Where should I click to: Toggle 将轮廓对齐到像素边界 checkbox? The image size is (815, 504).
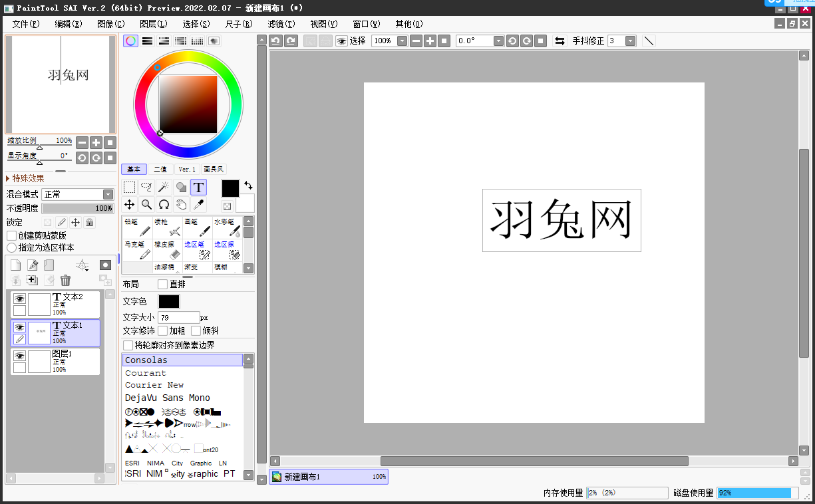coord(128,345)
